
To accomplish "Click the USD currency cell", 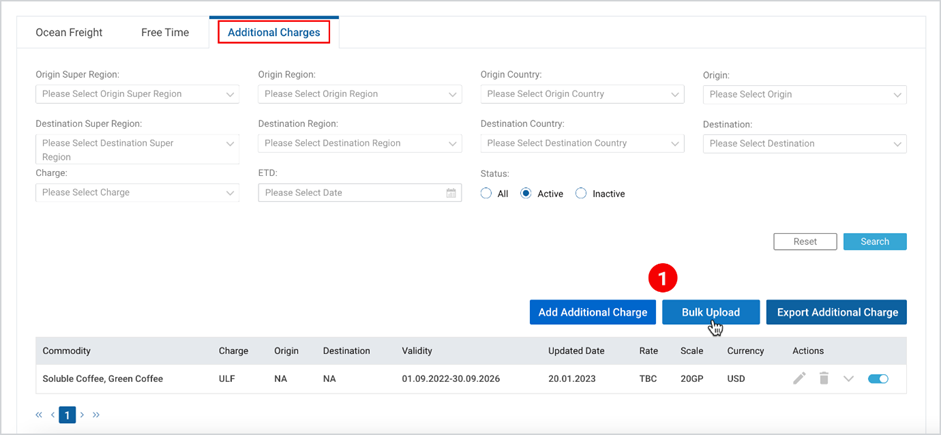I will [x=736, y=379].
